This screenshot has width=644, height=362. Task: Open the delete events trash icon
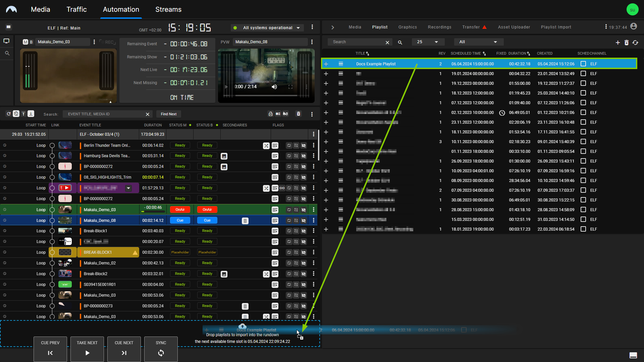(x=299, y=114)
